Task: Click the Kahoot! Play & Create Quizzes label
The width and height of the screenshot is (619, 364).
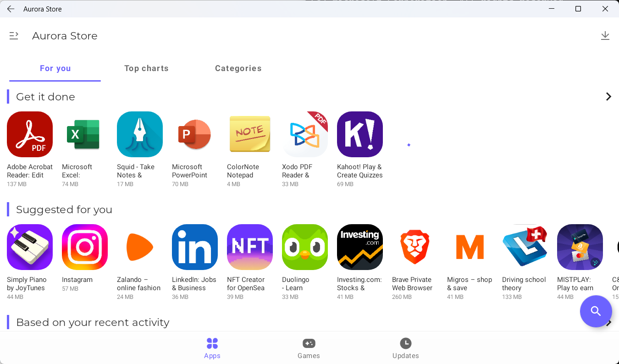Action: click(x=360, y=171)
